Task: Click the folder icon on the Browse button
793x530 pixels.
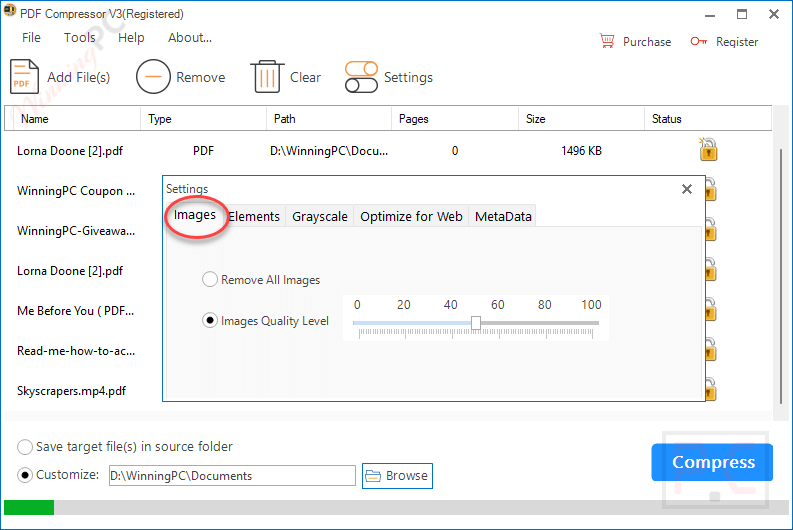Action: pos(373,476)
